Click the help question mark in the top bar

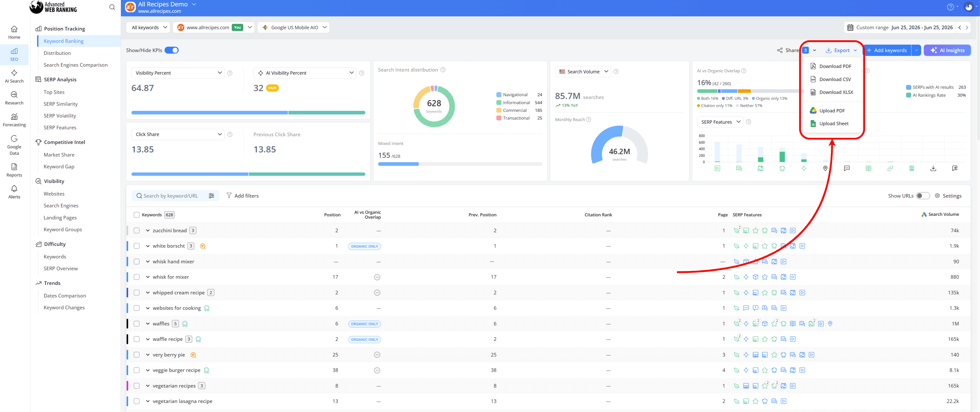point(950,7)
